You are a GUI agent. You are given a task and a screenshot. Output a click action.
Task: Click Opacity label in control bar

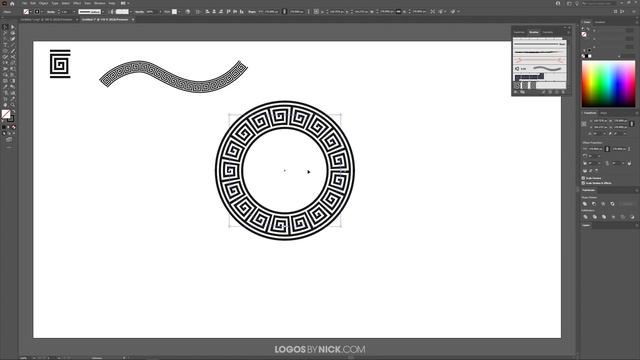[139, 12]
